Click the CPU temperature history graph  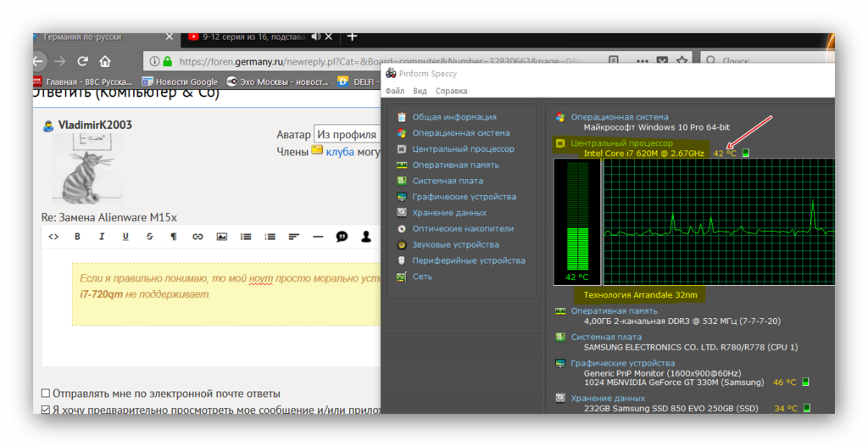click(x=719, y=222)
